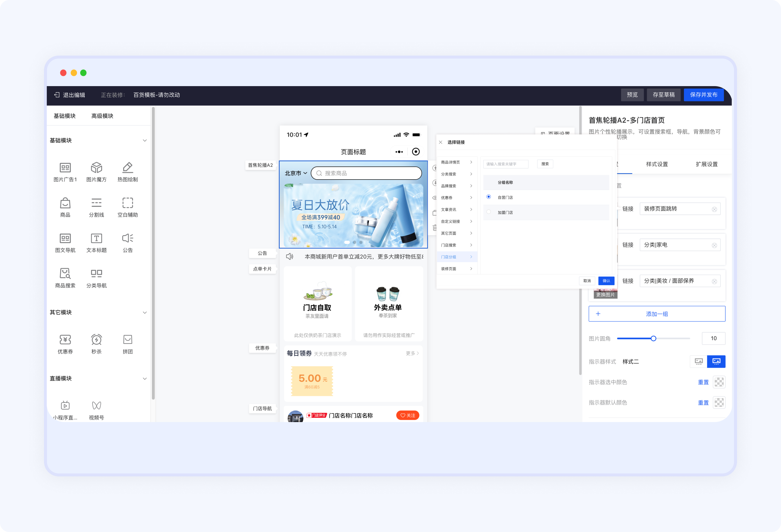Image resolution: width=781 pixels, height=532 pixels.
Task: Open the 指示器选中颜色 color swatch
Action: (719, 382)
